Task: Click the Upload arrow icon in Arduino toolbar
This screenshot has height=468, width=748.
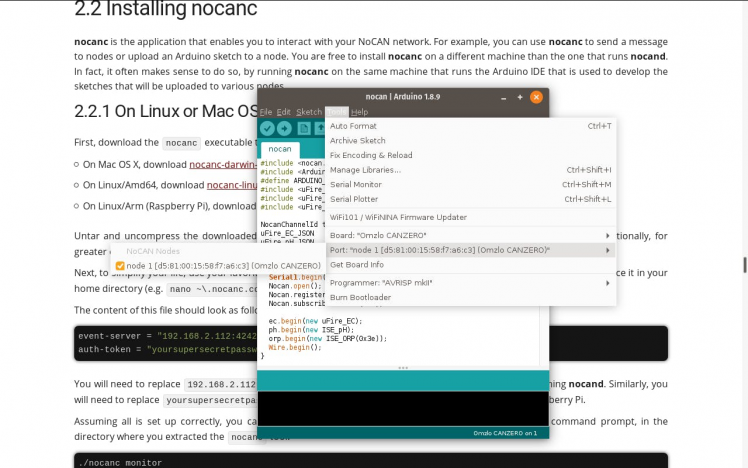Action: [x=284, y=128]
